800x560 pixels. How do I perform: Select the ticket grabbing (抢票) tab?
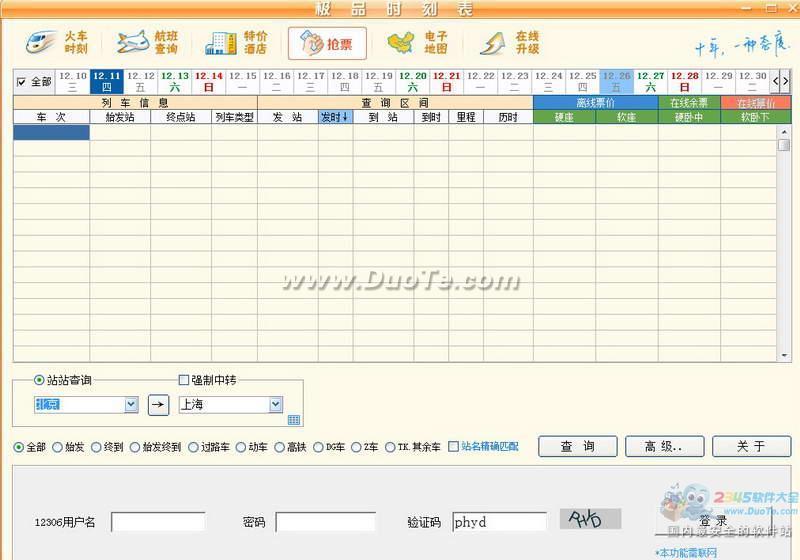[327, 43]
